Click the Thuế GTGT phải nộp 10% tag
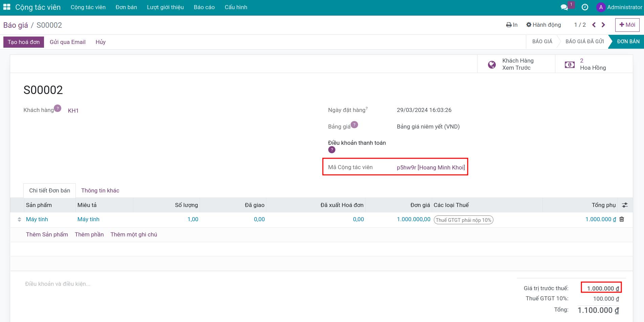644x322 pixels. click(x=463, y=220)
